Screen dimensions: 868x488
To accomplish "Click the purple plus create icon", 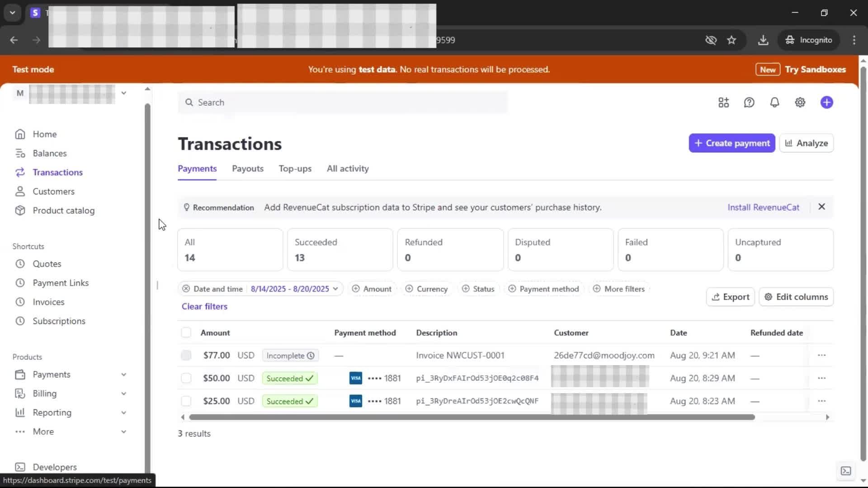I will pos(826,103).
